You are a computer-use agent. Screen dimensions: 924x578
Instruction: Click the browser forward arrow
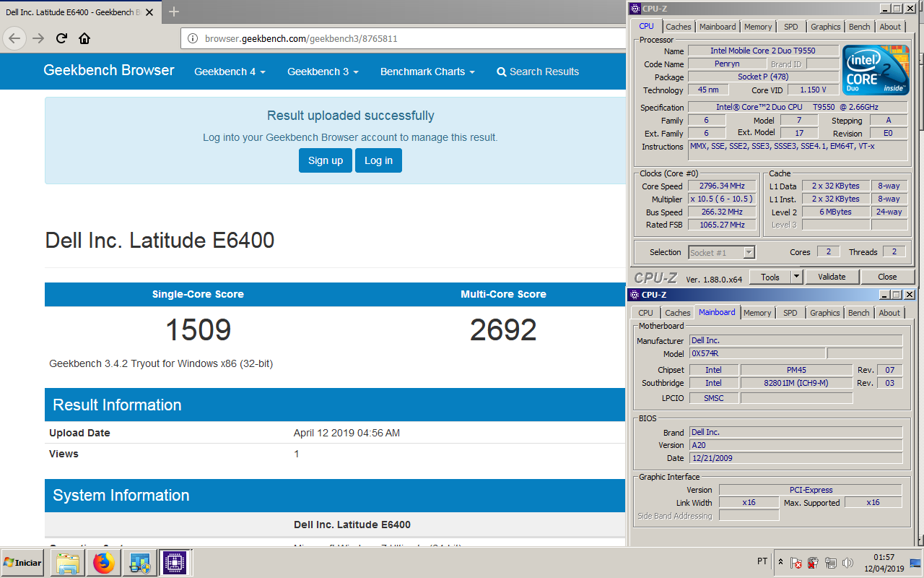(x=38, y=38)
